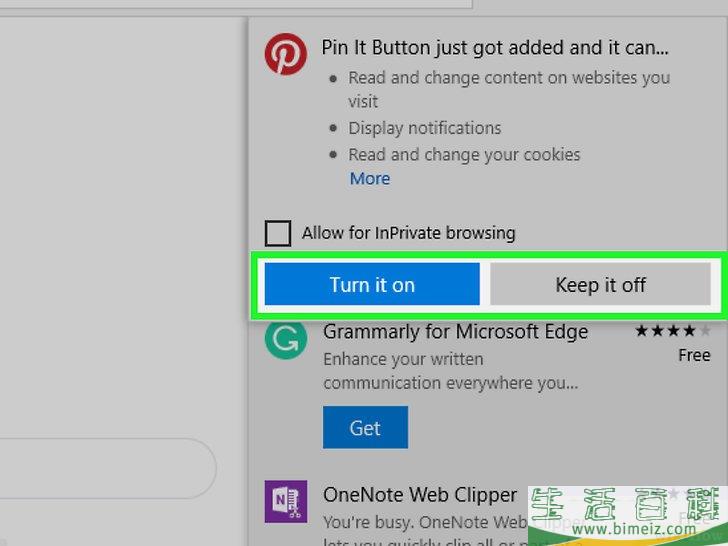Click Grammarly star rating
This screenshot has width=728, height=546.
[673, 331]
